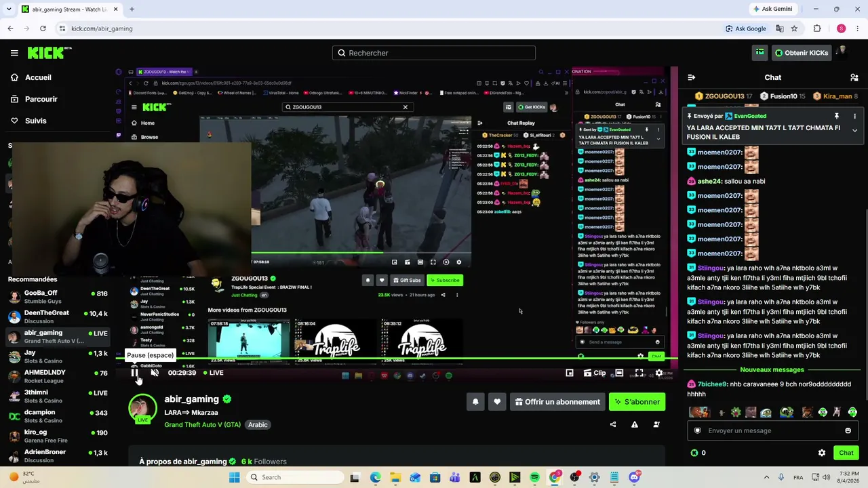
Task: View site information for kick.com
Action: click(62, 28)
